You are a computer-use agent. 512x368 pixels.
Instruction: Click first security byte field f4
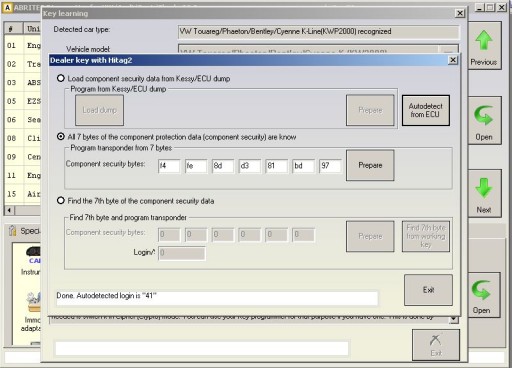point(169,166)
